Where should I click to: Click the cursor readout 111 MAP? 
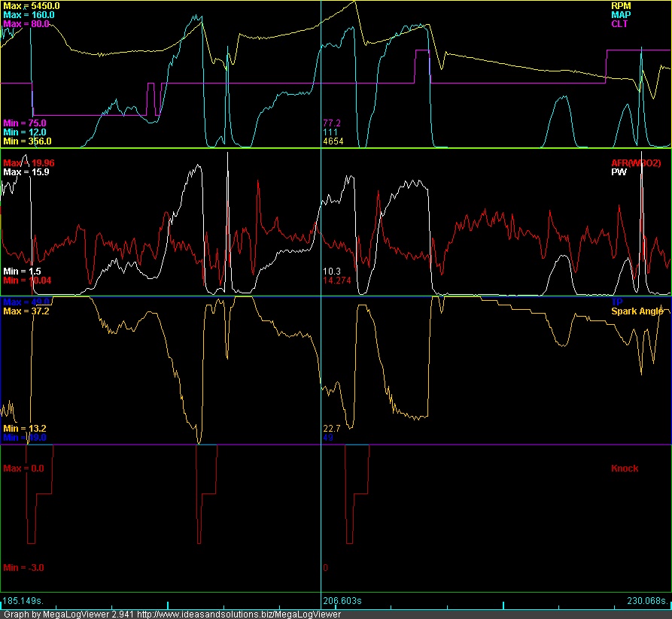click(330, 132)
